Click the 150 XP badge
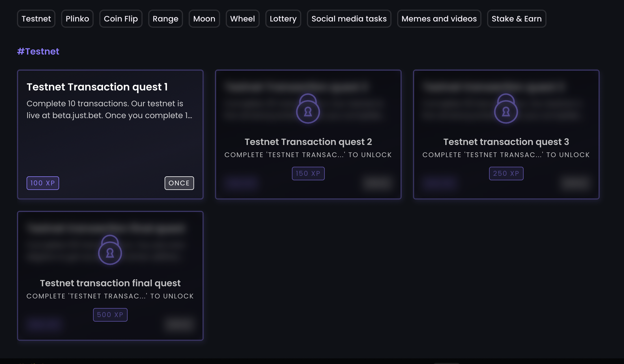Screen dimensions: 624x364 [x=308, y=174]
